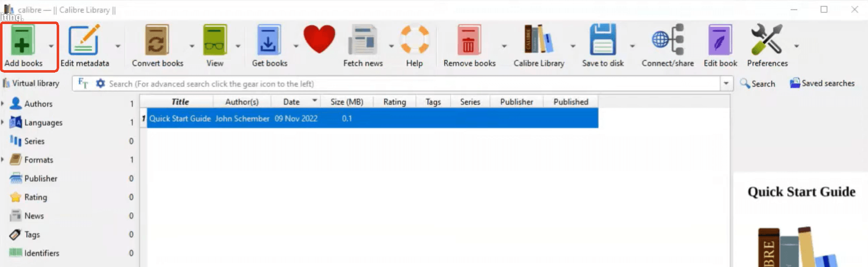Open the Help lifebuoy icon

pyautogui.click(x=414, y=39)
